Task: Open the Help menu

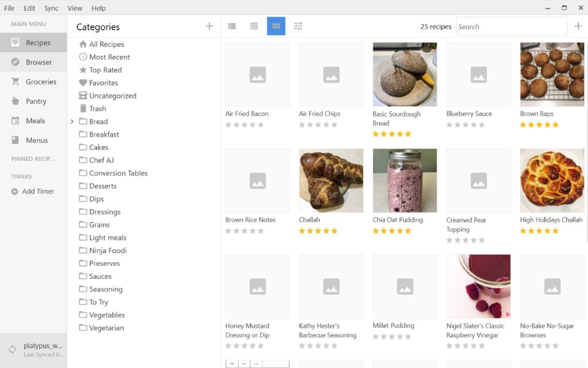Action: click(x=99, y=8)
